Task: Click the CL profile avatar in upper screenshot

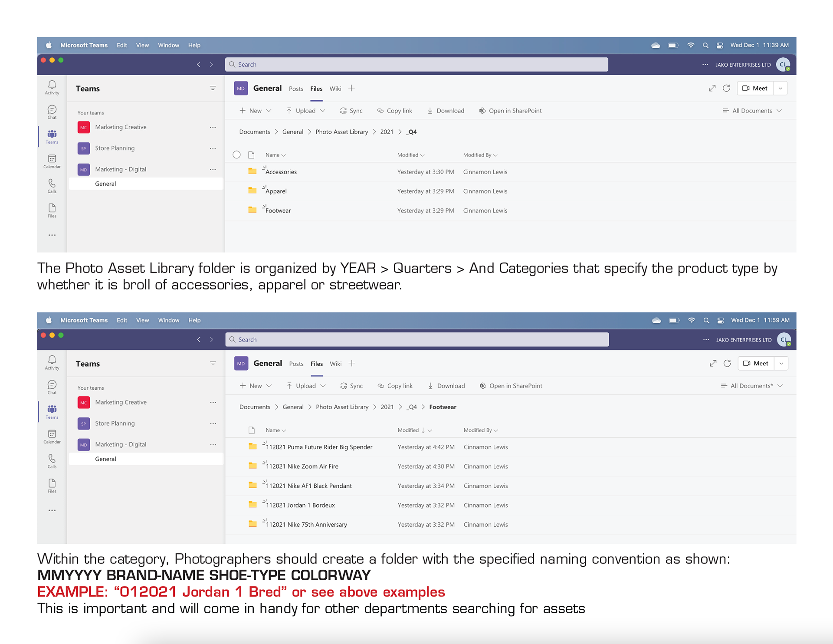Action: (783, 65)
